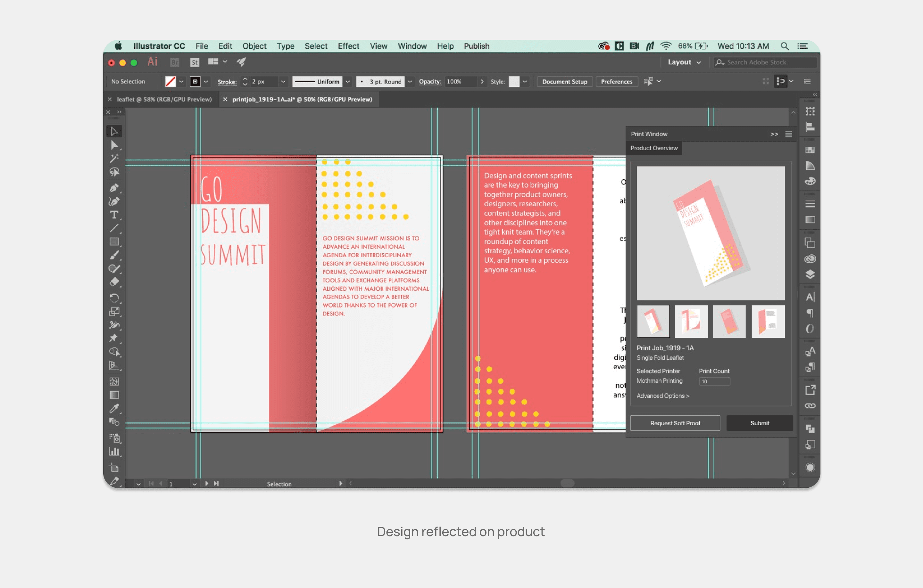Open the Uniform width profile dropdown

click(348, 82)
